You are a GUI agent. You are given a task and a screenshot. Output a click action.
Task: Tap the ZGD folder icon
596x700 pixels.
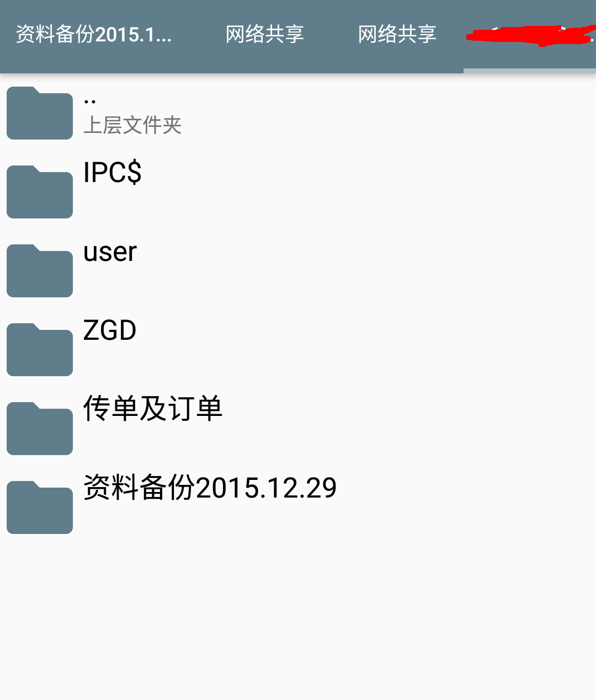[40, 350]
